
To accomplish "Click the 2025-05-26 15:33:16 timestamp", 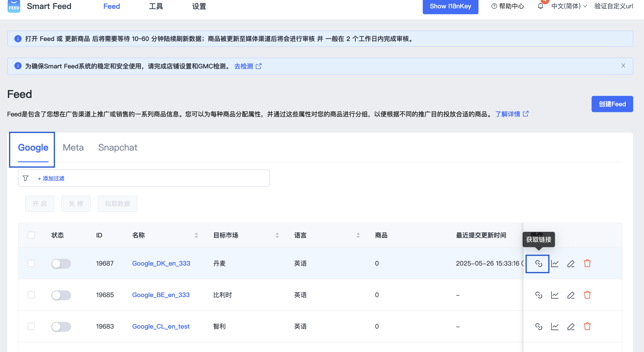I will click(487, 263).
